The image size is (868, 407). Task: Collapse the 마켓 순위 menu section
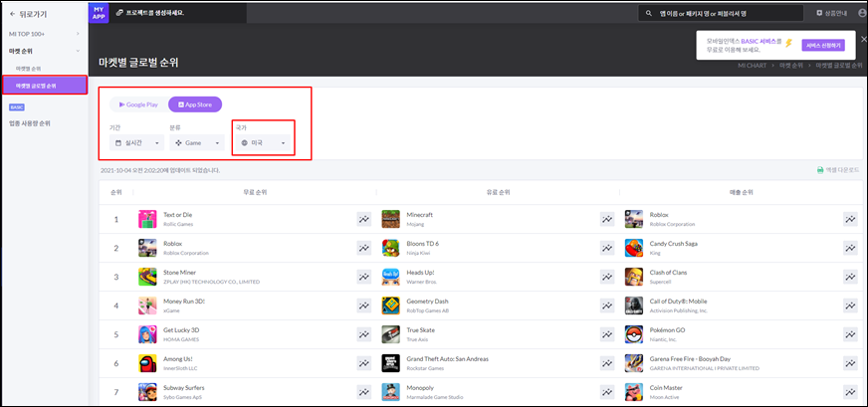tap(44, 51)
